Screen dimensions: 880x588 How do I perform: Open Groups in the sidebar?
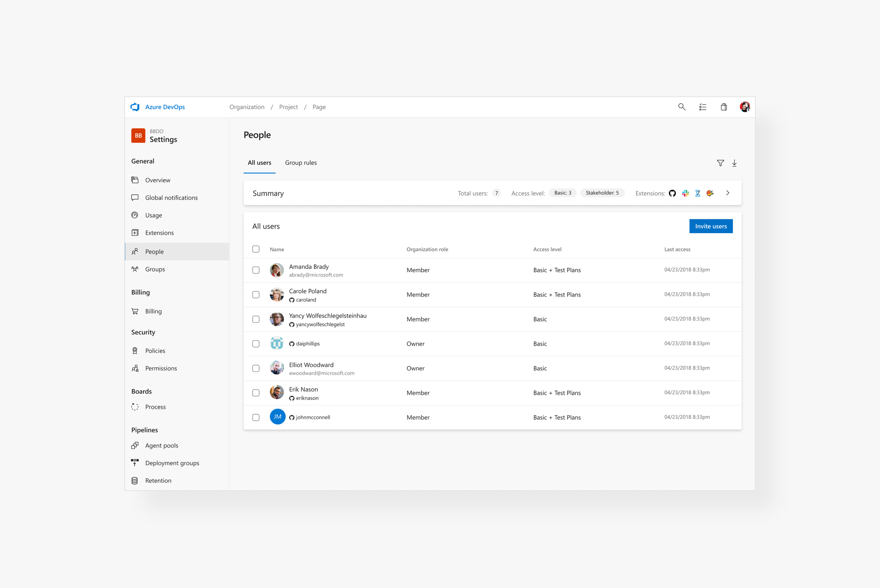[x=177, y=269]
